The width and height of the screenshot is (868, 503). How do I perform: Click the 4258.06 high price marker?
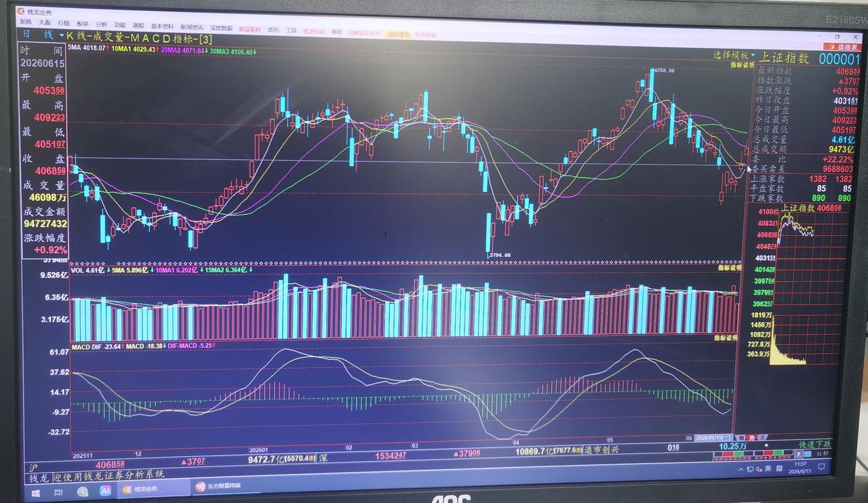[663, 70]
